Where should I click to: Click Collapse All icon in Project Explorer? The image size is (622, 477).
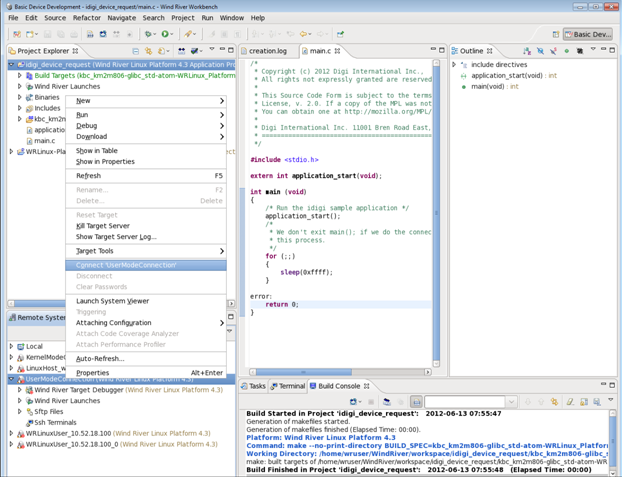point(135,51)
